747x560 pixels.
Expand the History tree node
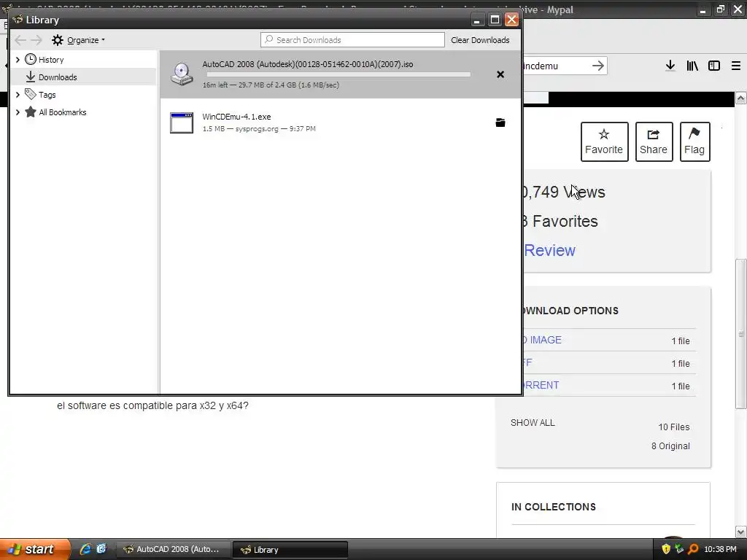tap(18, 60)
